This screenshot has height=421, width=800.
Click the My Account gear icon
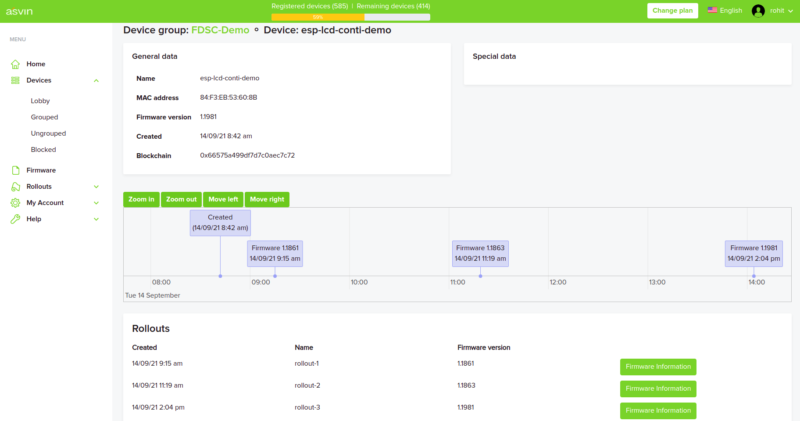click(16, 203)
